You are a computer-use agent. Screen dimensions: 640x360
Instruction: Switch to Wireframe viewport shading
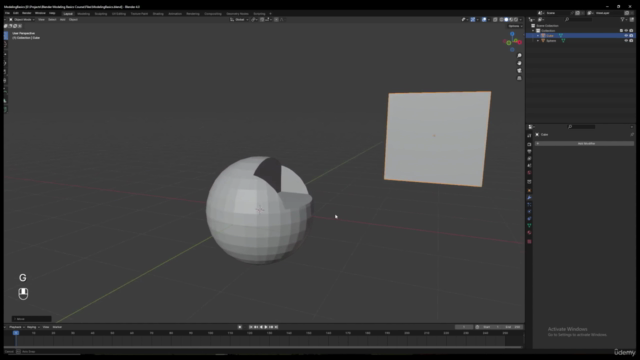502,19
